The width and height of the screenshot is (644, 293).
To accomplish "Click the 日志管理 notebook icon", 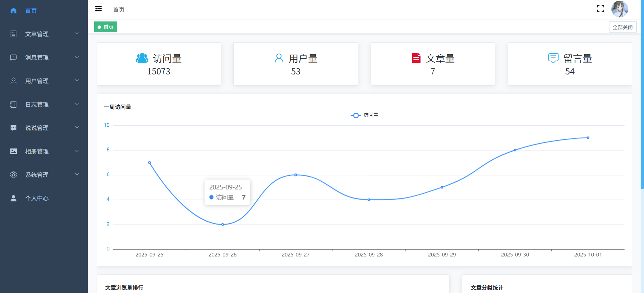I will click(x=13, y=104).
